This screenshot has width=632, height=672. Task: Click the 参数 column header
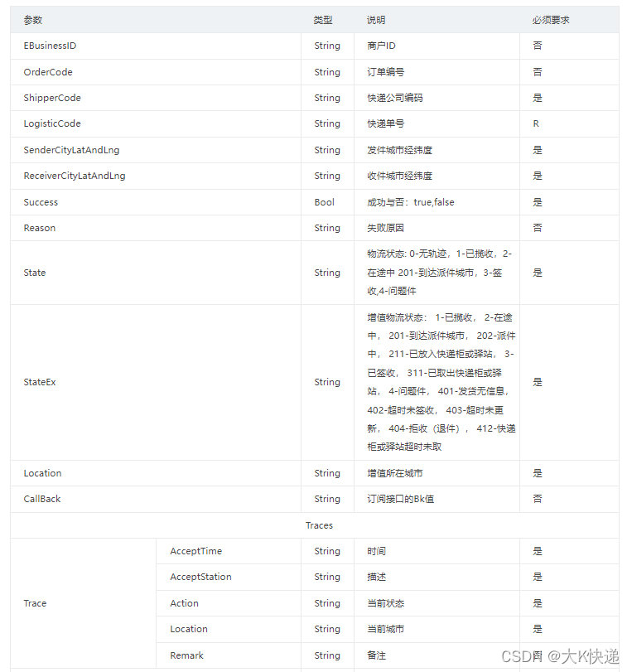tap(33, 20)
